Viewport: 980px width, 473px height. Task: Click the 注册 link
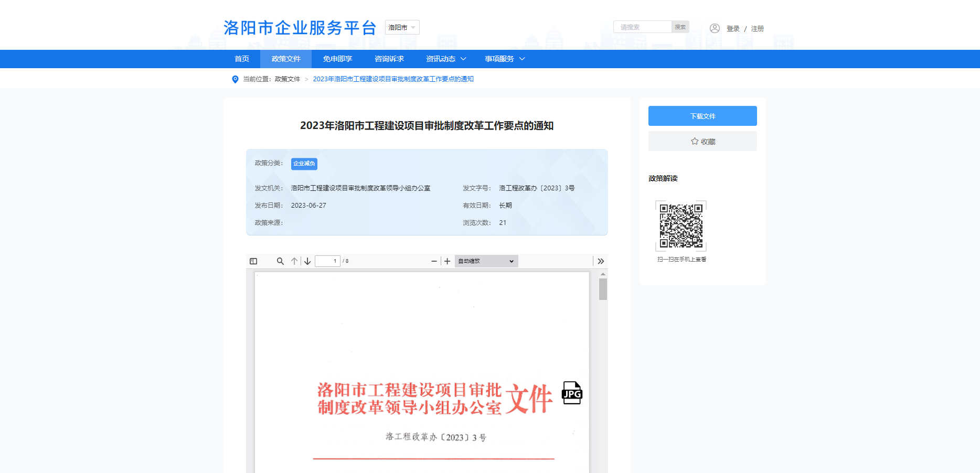(x=757, y=28)
